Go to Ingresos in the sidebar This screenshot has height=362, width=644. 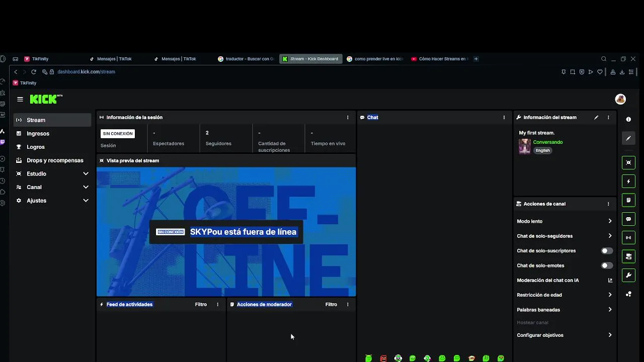pos(52,134)
